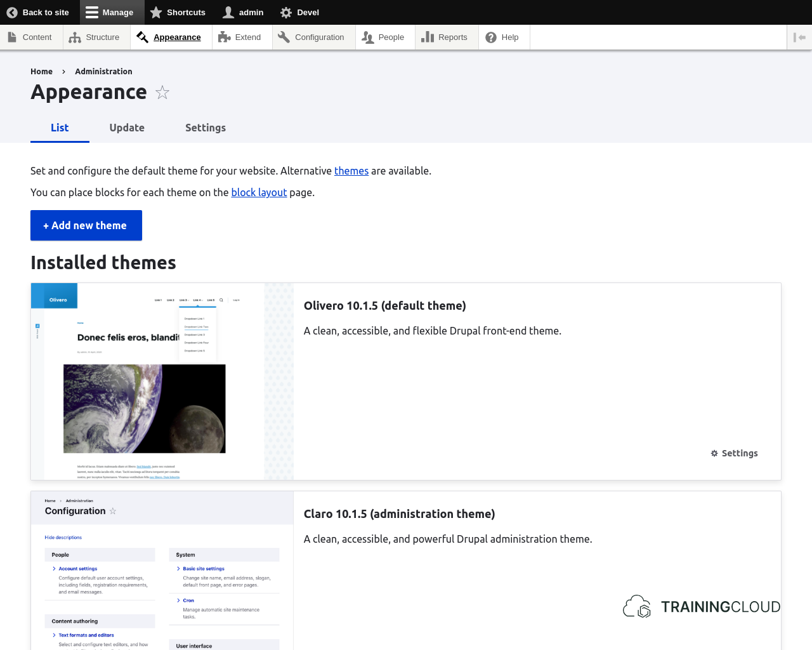Click the Home breadcrumb link
The height and width of the screenshot is (650, 812).
pos(41,72)
